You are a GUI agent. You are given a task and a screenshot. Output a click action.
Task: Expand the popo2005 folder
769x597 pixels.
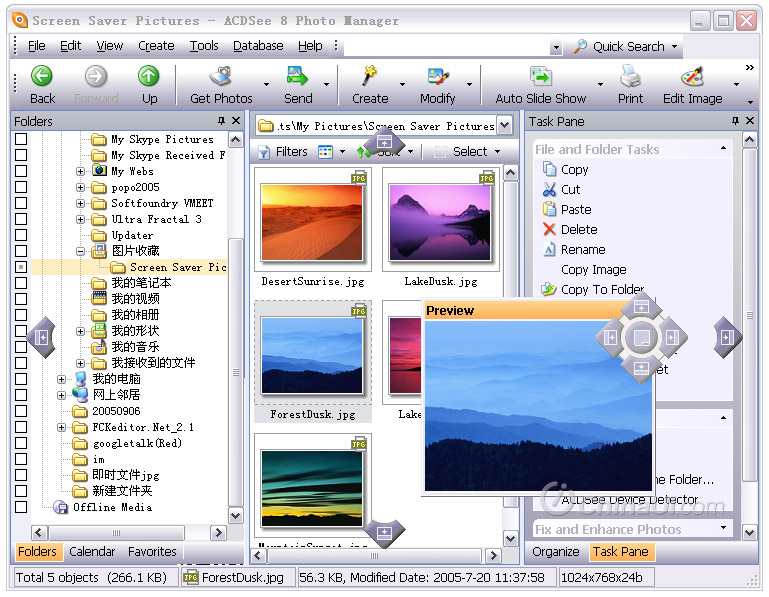pos(80,187)
